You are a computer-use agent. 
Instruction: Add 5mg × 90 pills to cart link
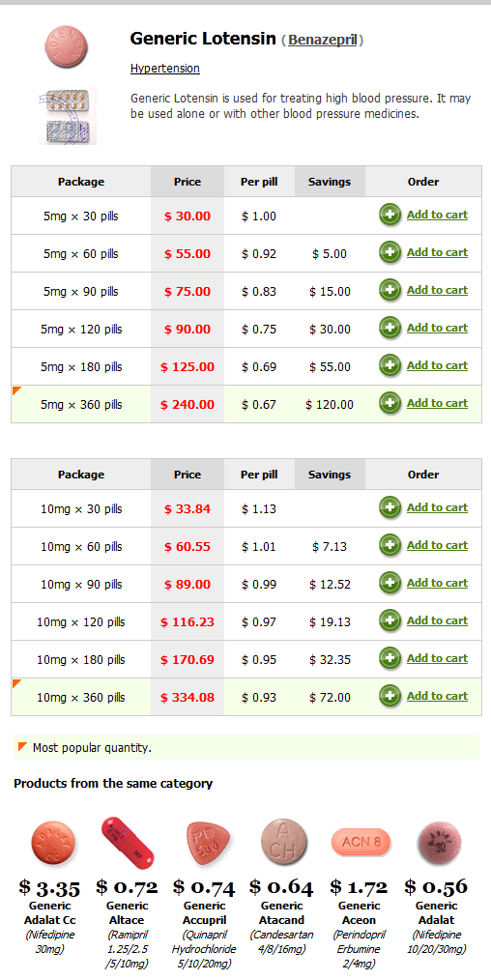(437, 290)
